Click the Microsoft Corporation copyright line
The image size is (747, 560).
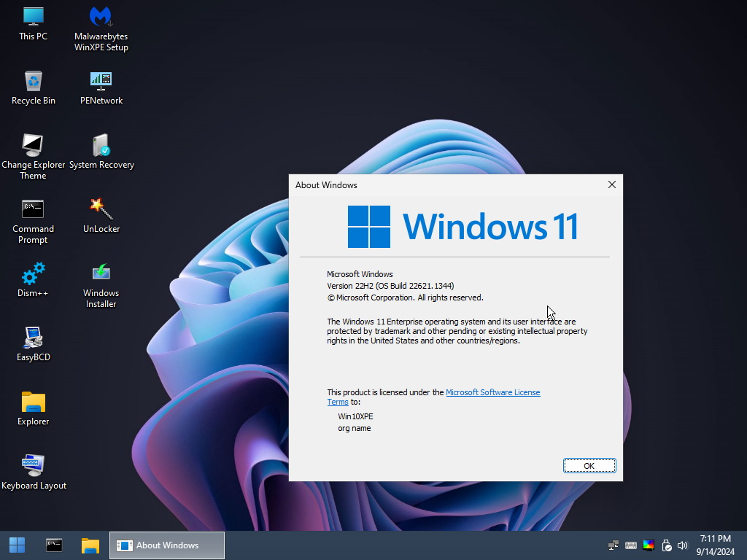coord(405,297)
